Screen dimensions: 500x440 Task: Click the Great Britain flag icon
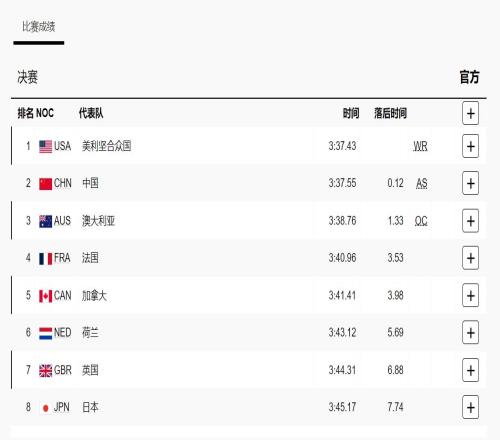pos(45,371)
